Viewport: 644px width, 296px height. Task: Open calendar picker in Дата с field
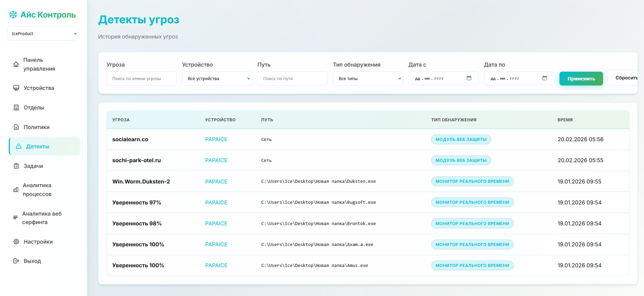[469, 78]
